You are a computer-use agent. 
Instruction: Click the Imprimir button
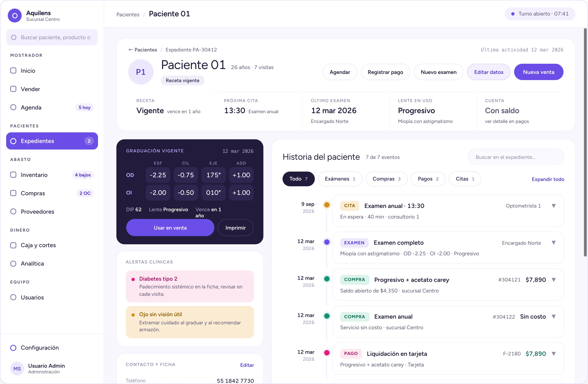[x=235, y=228]
